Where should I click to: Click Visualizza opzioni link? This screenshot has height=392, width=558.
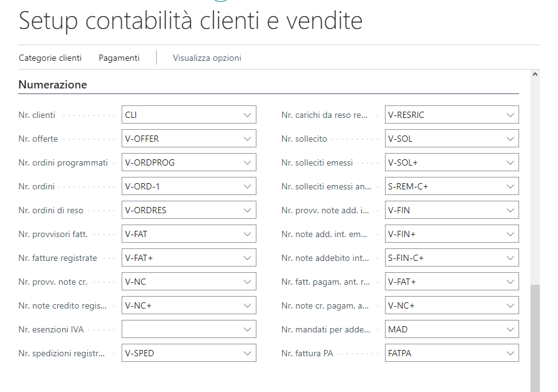coord(207,58)
